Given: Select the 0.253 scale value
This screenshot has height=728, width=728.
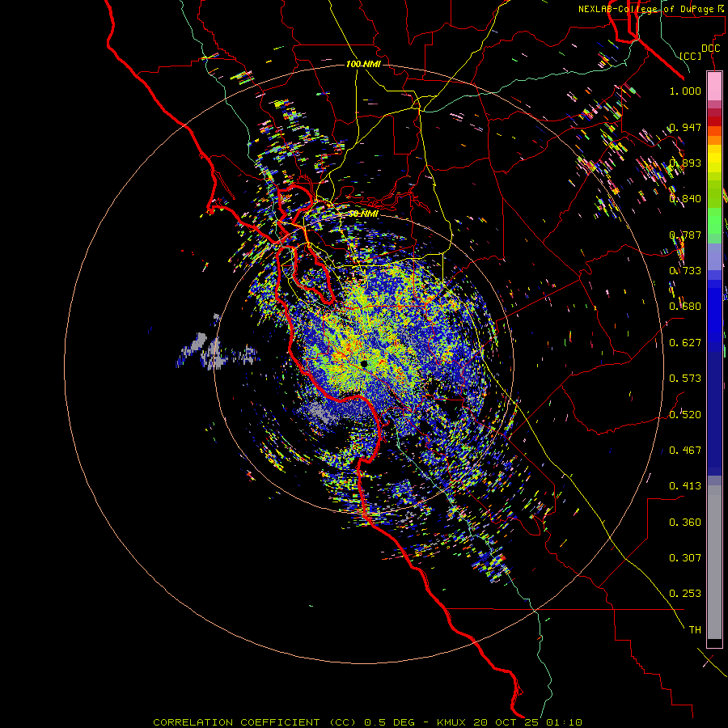Looking at the screenshot, I should pos(685,594).
